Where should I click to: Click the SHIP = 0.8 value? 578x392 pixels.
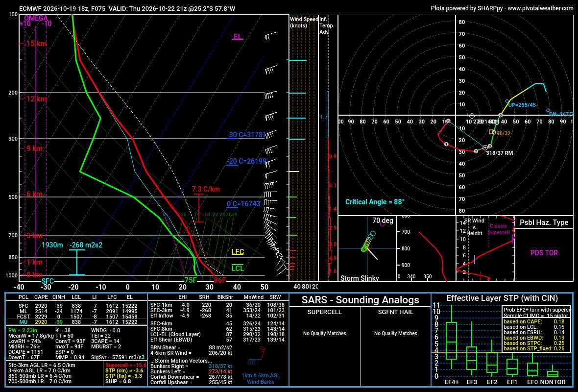pos(119,381)
